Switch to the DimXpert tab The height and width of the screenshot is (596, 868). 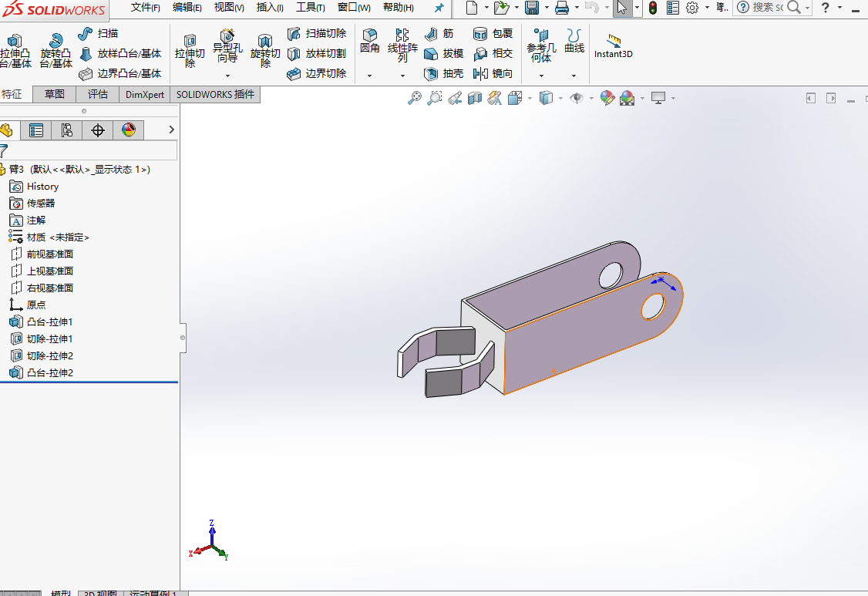click(144, 95)
